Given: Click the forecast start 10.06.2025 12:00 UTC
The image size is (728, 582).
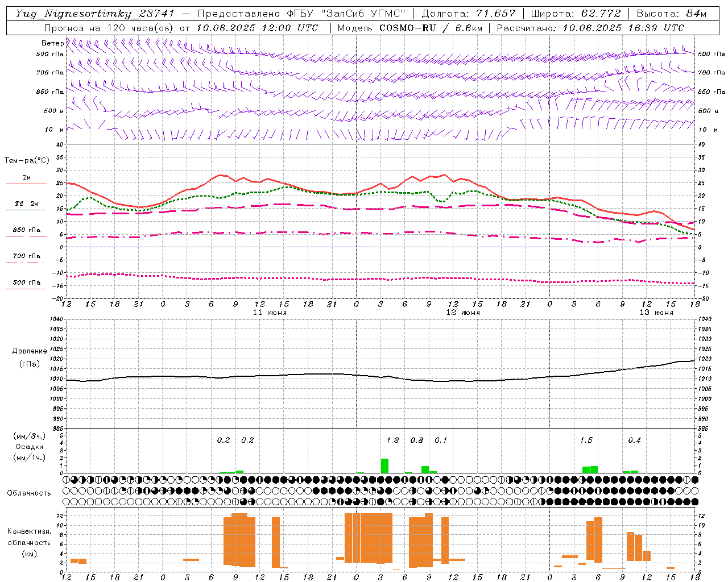Looking at the screenshot, I should coord(257,28).
